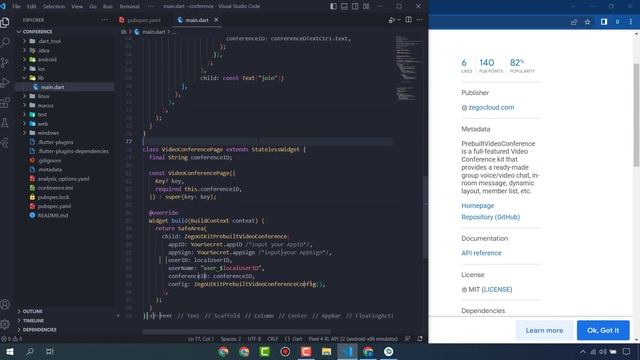
Task: Open Source Control view in activity bar
Action: (5, 62)
